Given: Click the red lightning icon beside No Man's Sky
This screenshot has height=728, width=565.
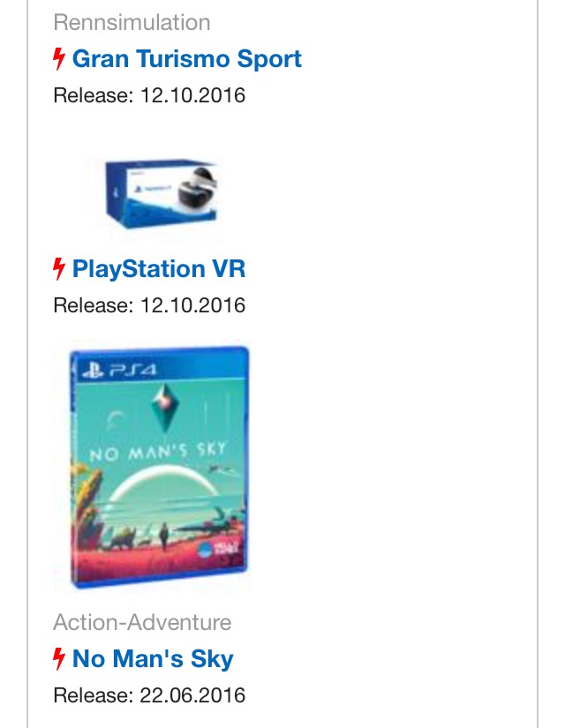Looking at the screenshot, I should click(x=58, y=659).
